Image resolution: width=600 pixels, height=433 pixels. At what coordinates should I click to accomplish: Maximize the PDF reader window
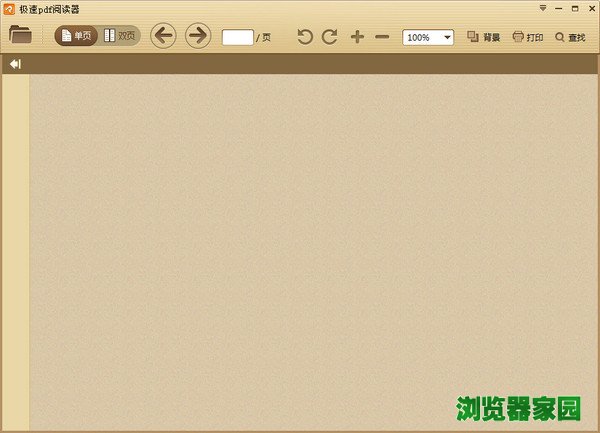pos(573,8)
